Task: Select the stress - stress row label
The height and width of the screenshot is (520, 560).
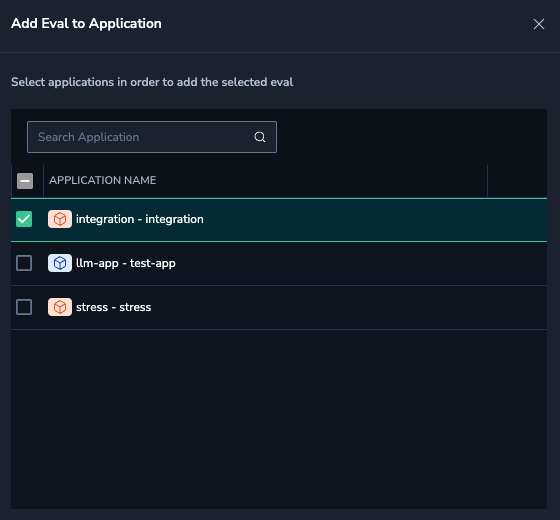Action: (114, 307)
